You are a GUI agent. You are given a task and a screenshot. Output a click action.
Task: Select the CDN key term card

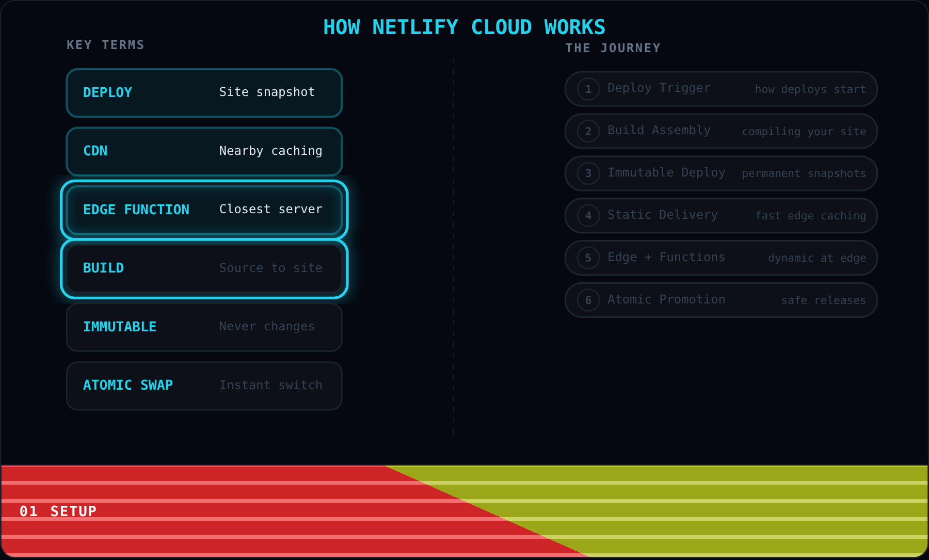204,151
